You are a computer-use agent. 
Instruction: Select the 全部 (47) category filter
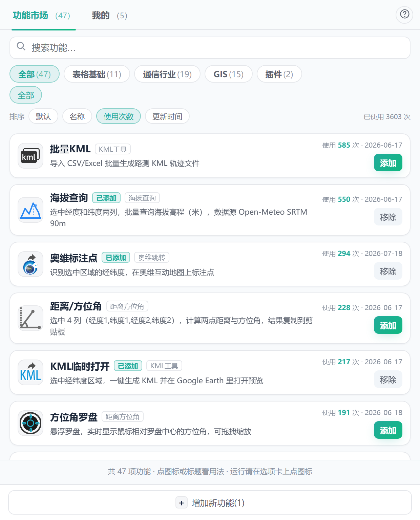(35, 74)
